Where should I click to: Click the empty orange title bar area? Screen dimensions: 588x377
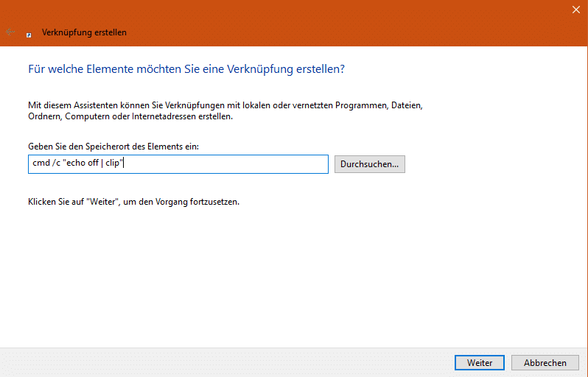tap(332, 22)
